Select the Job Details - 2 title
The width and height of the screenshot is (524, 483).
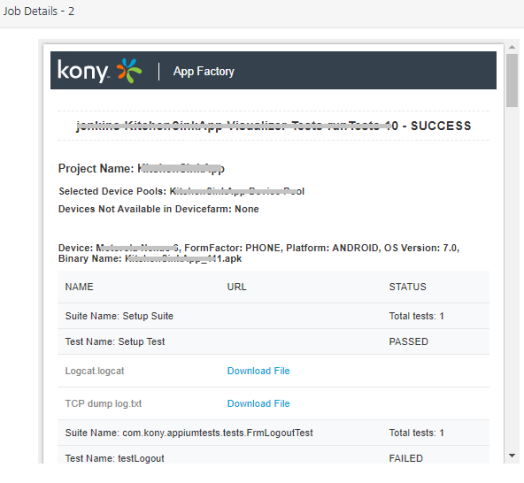tap(39, 11)
